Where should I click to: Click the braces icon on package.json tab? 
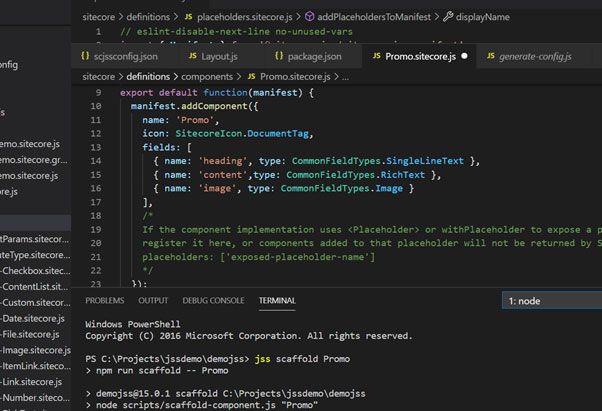(x=279, y=56)
